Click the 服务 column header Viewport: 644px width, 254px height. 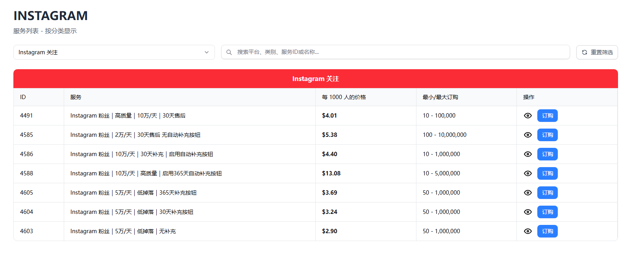coord(76,97)
